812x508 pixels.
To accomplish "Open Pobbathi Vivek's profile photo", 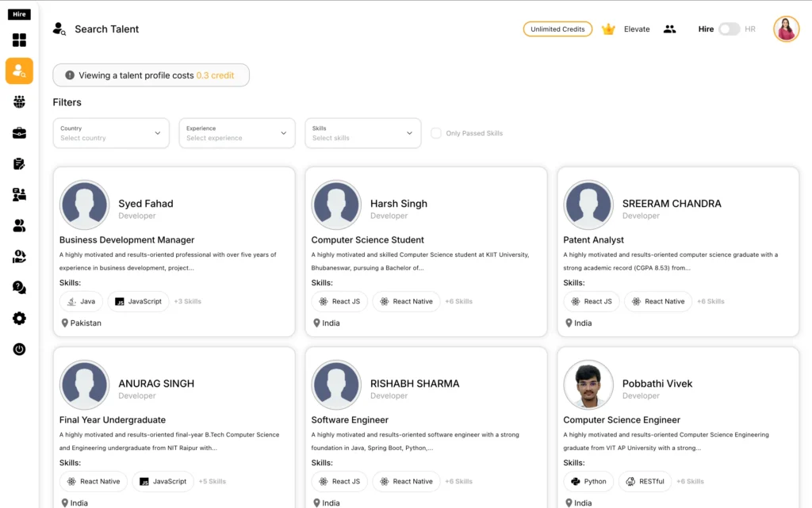I will [588, 385].
